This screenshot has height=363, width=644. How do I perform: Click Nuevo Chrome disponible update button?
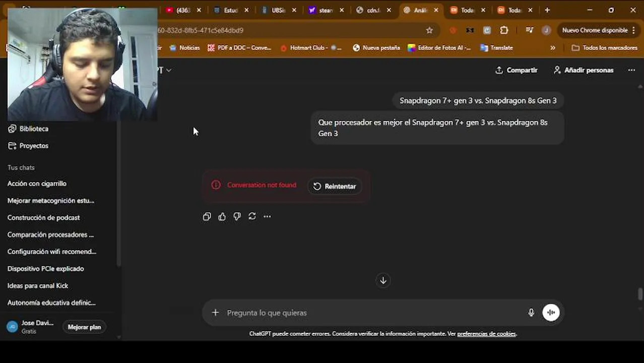[x=599, y=30]
